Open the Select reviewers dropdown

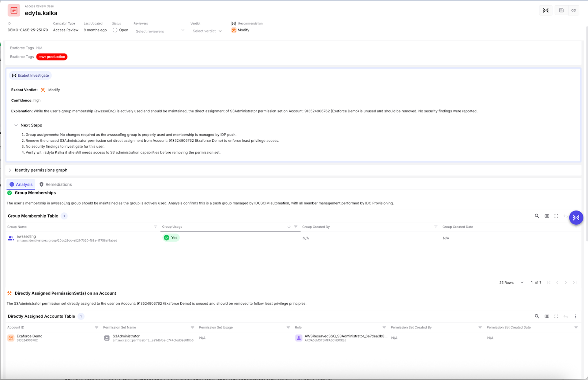(160, 31)
